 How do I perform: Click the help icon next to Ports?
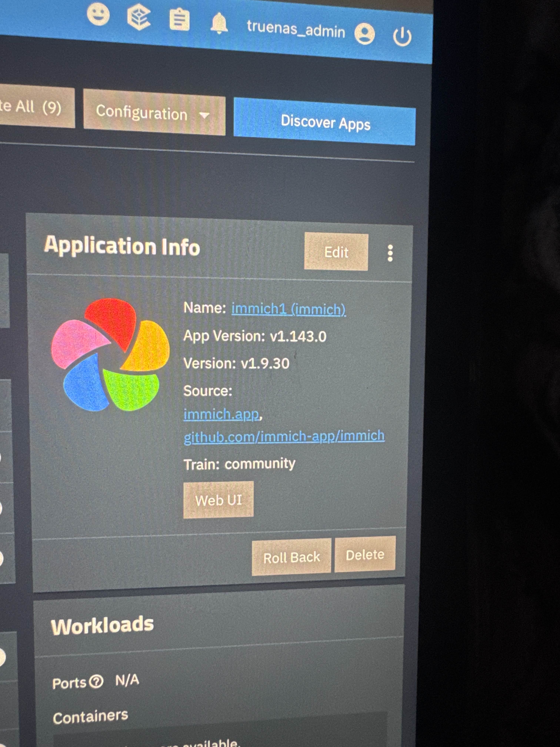(96, 681)
